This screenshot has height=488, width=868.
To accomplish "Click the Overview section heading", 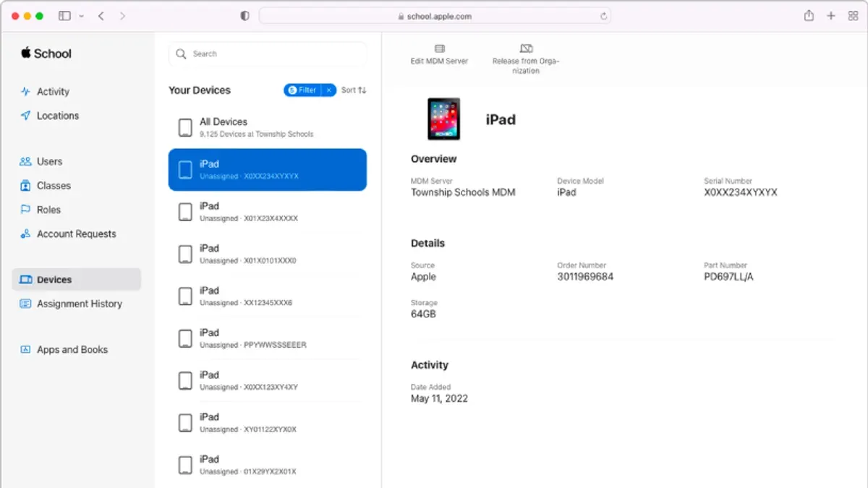I will coord(434,159).
